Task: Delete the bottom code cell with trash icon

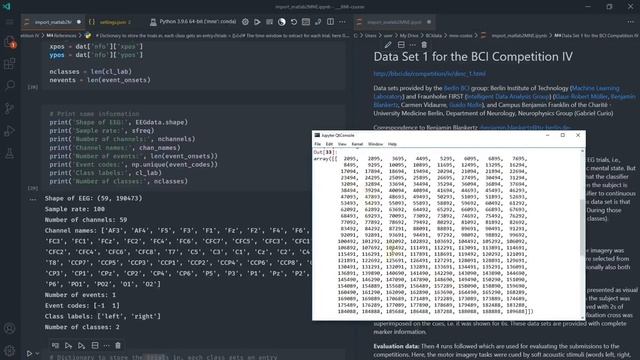Action: click(118, 346)
